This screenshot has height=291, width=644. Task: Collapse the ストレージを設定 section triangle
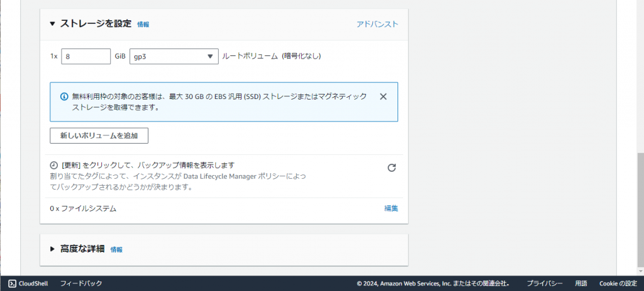(x=53, y=24)
